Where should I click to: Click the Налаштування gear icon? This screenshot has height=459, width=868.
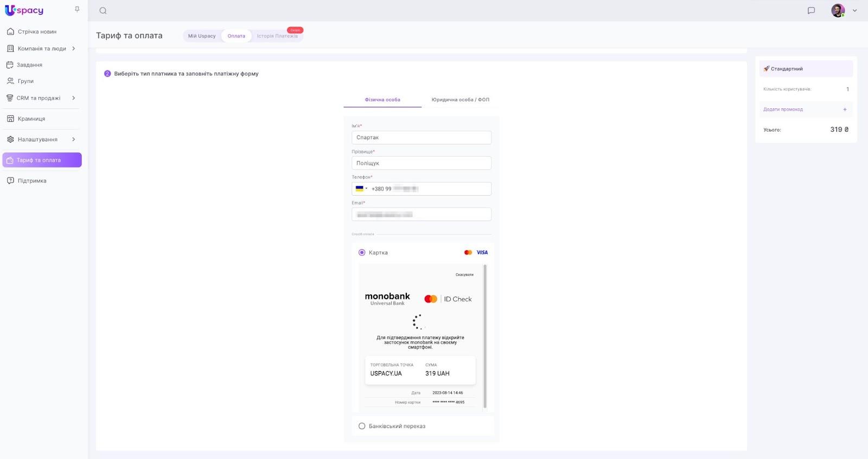tap(10, 139)
